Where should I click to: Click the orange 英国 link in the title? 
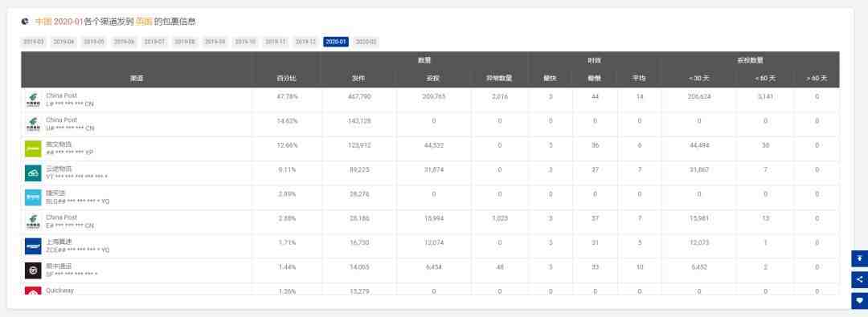pos(144,22)
